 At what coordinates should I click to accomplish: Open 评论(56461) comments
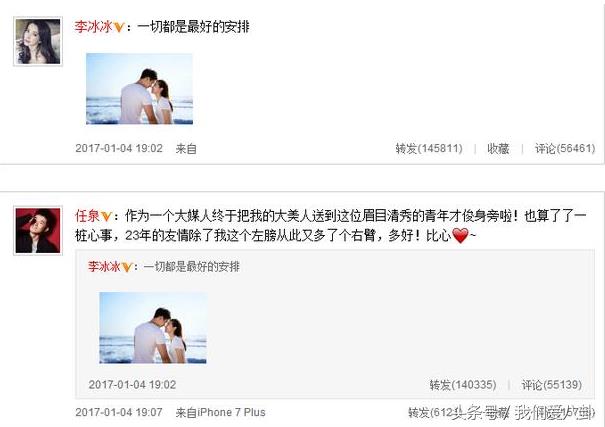565,149
